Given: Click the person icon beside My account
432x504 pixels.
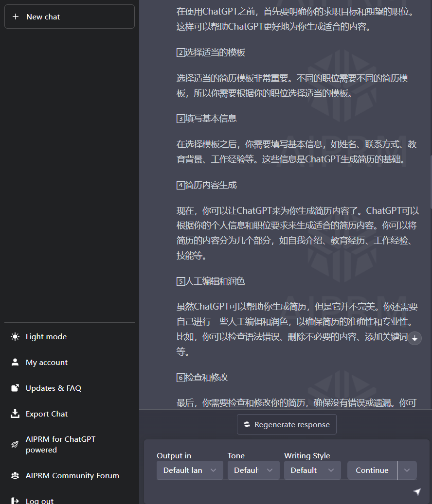Looking at the screenshot, I should (x=14, y=362).
